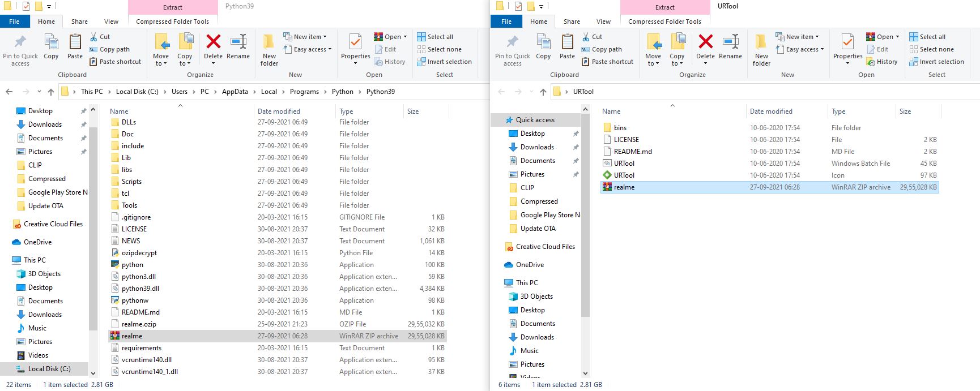Click Programs in the Python39 address path
980x391 pixels.
pyautogui.click(x=304, y=92)
